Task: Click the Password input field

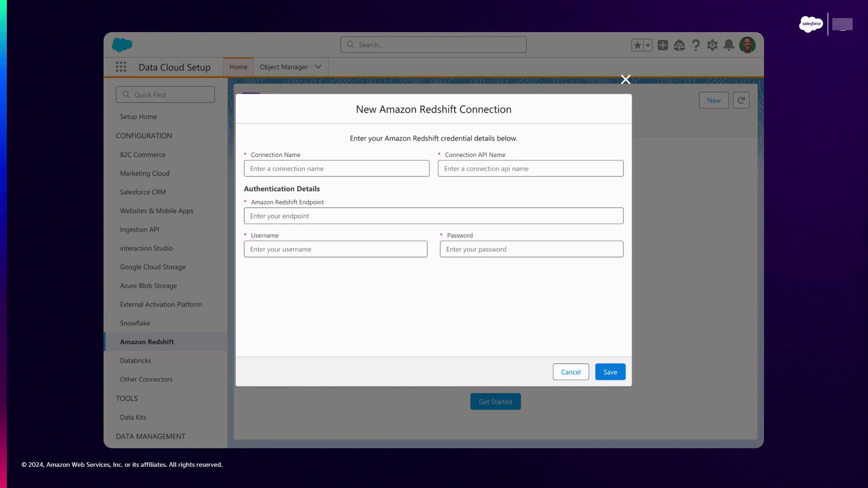Action: click(x=531, y=249)
